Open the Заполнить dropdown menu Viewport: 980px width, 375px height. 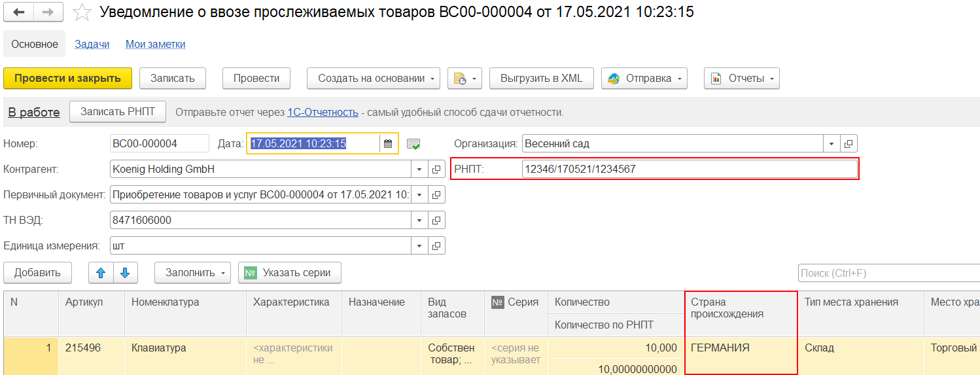pos(193,273)
